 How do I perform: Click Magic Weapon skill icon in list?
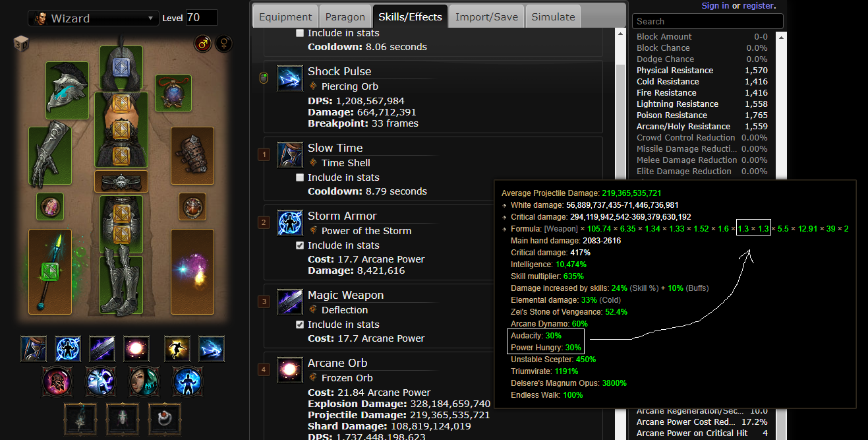tap(290, 302)
